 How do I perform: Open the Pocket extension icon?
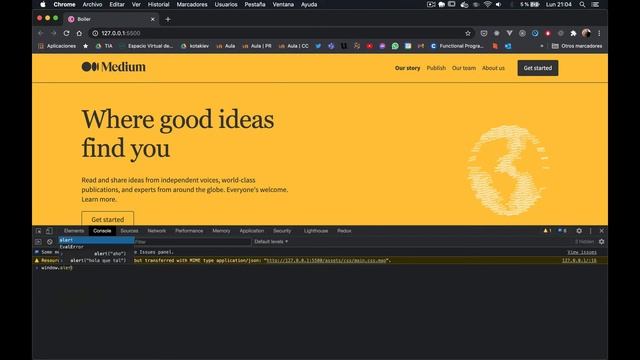click(484, 33)
